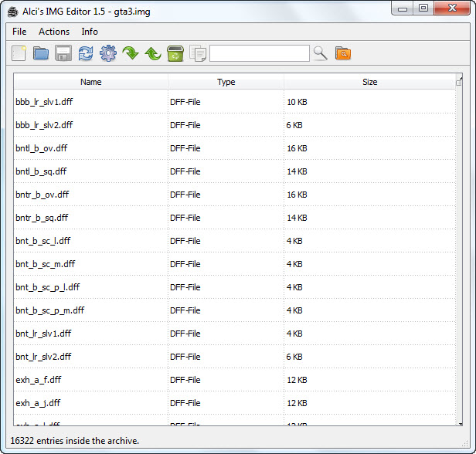Sort by the Size column header
476x454 pixels.
(x=369, y=82)
